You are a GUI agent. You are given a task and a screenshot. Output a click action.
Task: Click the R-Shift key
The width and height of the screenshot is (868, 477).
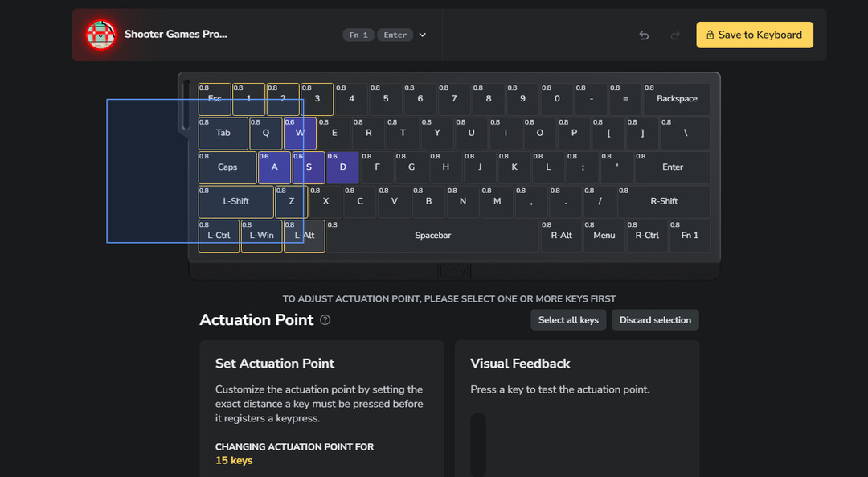663,201
